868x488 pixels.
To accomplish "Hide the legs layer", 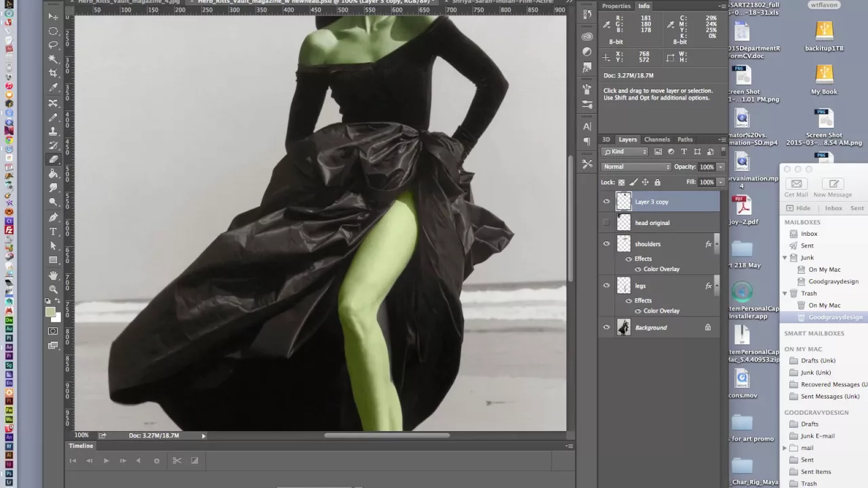I will tap(606, 285).
